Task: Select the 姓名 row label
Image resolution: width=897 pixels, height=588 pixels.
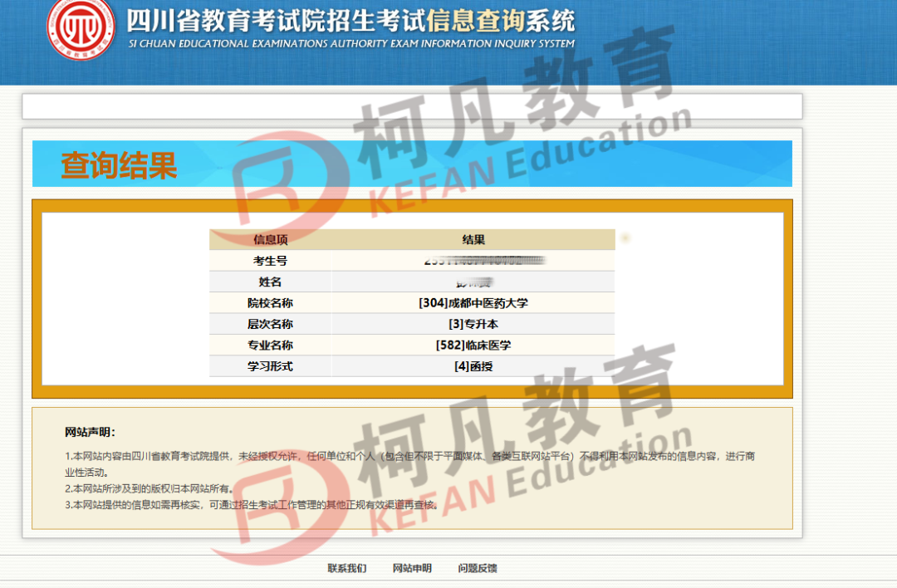Action: pos(270,282)
